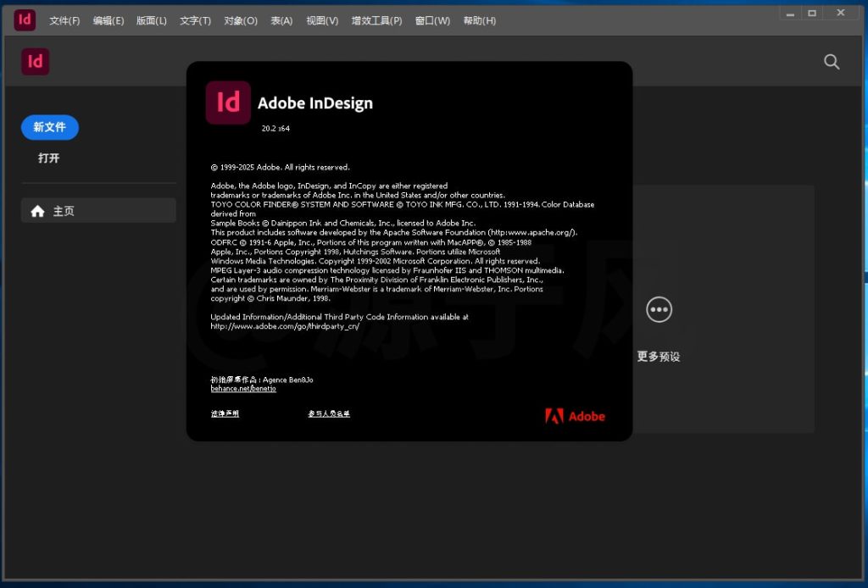Screen dimensions: 868x588
Task: Maximize the InDesign window
Action: (811, 14)
